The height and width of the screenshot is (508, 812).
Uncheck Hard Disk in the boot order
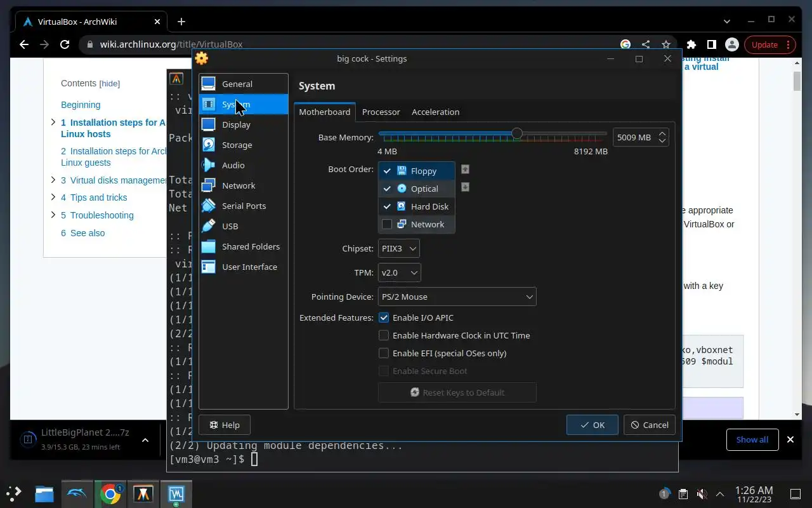[387, 206]
